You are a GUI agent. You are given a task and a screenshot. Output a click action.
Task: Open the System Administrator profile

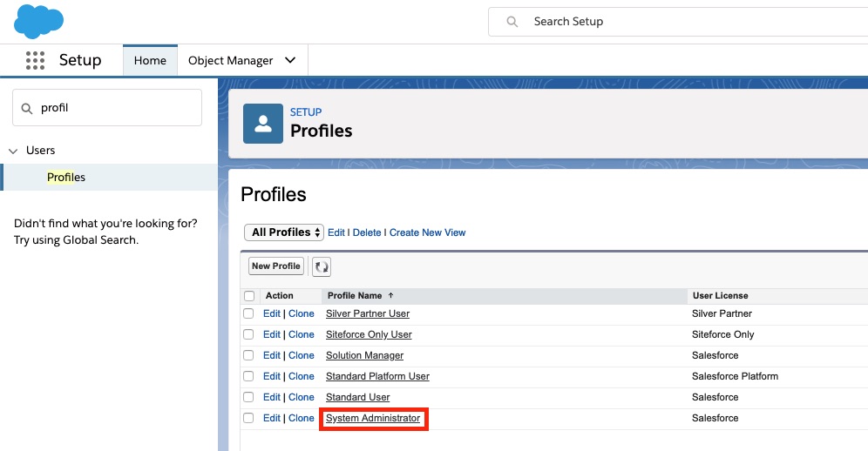372,419
